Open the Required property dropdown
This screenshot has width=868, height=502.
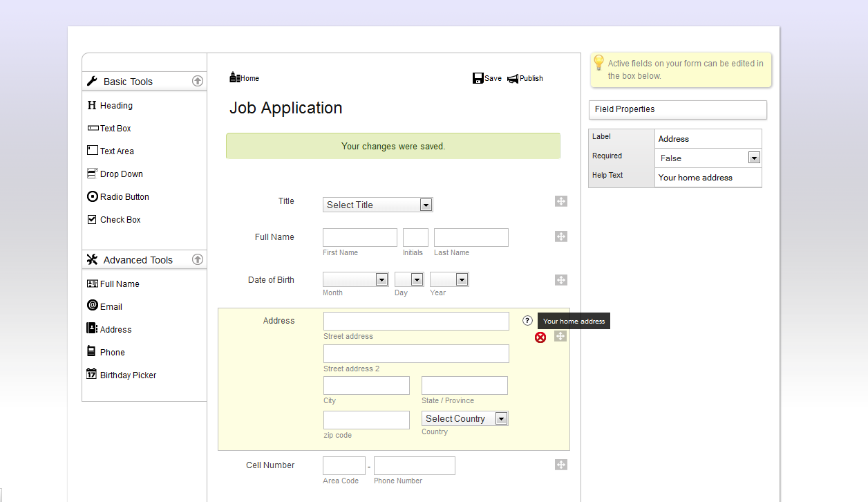[x=708, y=158]
